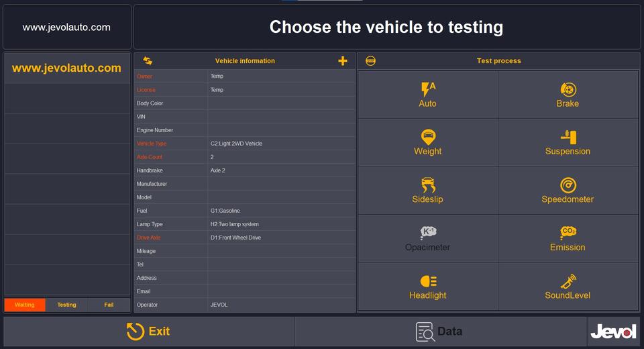Expand the Fuel type field
This screenshot has height=349, width=644.
click(280, 211)
